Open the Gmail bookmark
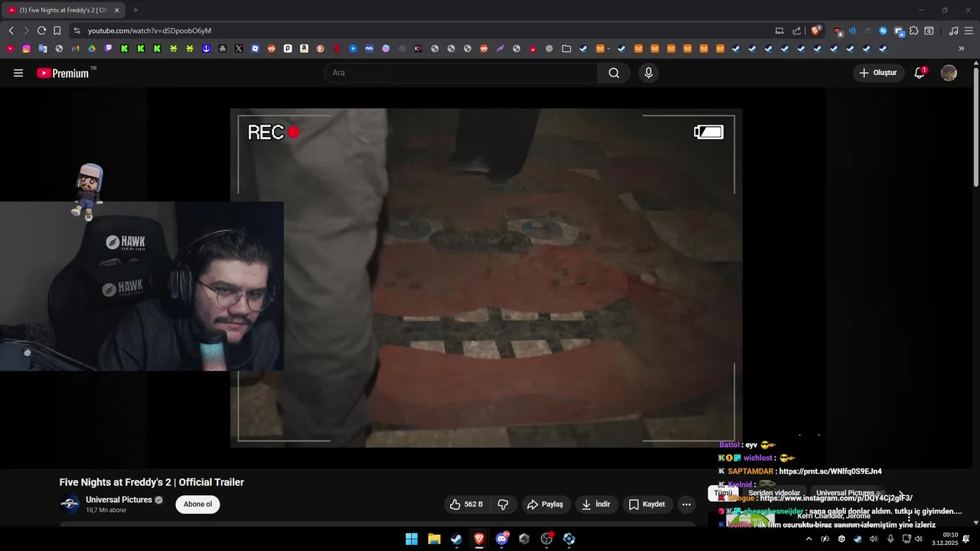Screen dimensions: 980x551 pyautogui.click(x=75, y=48)
